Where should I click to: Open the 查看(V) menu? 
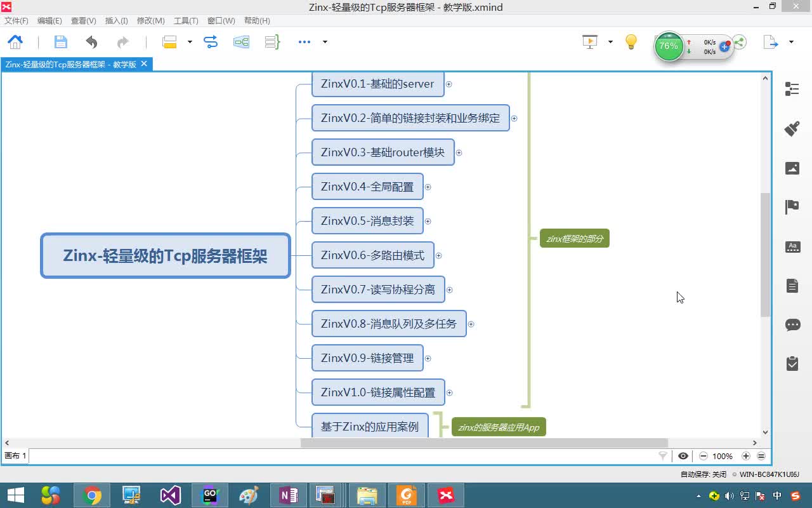(x=84, y=21)
